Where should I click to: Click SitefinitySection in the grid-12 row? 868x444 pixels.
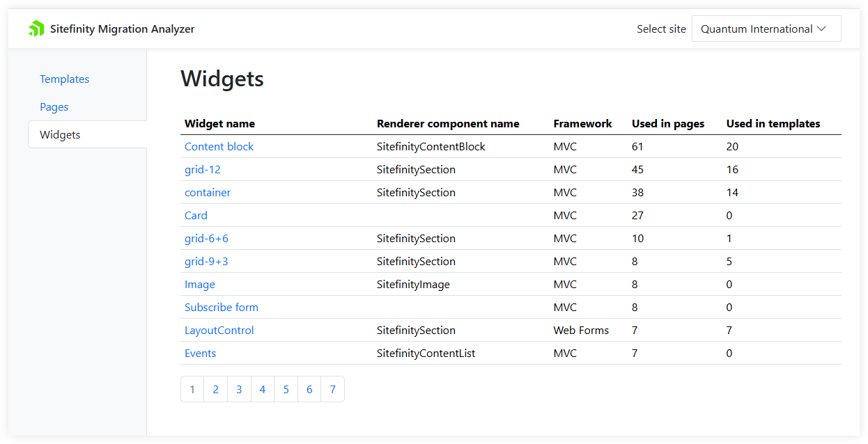(416, 169)
